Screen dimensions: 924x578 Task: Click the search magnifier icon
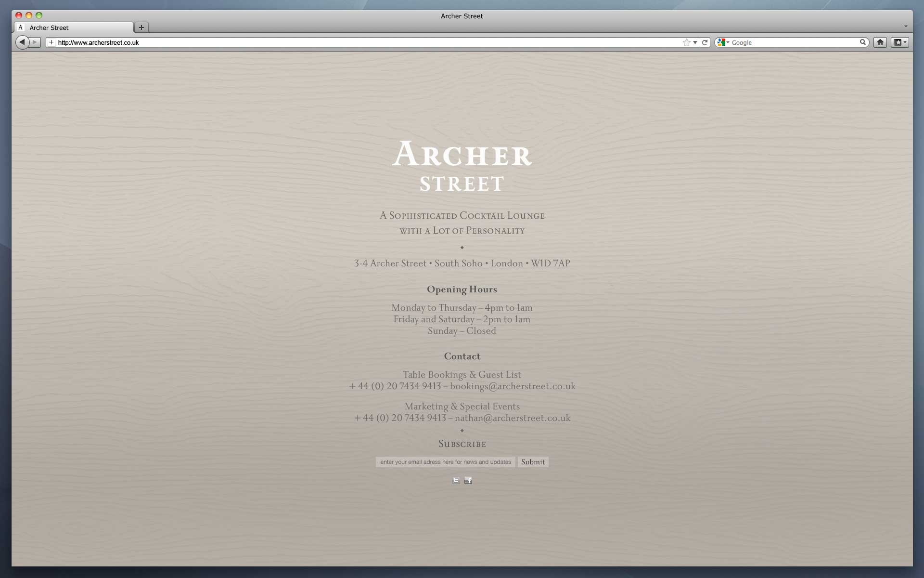[x=863, y=42]
